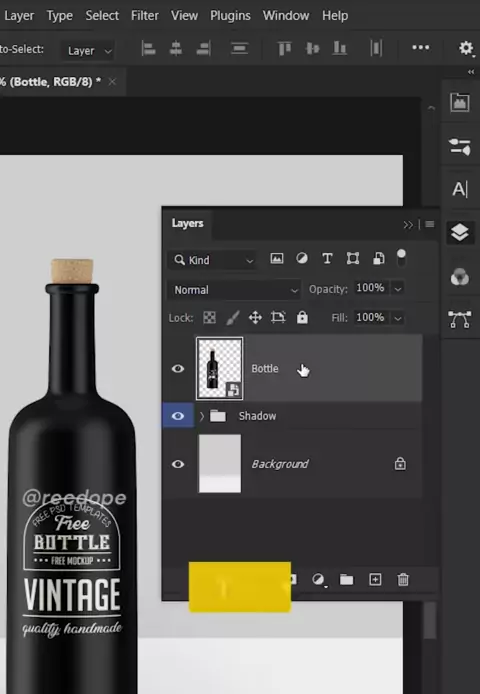Screen dimensions: 480x694
Task: Open the three dots more options button
Action: 421,47
